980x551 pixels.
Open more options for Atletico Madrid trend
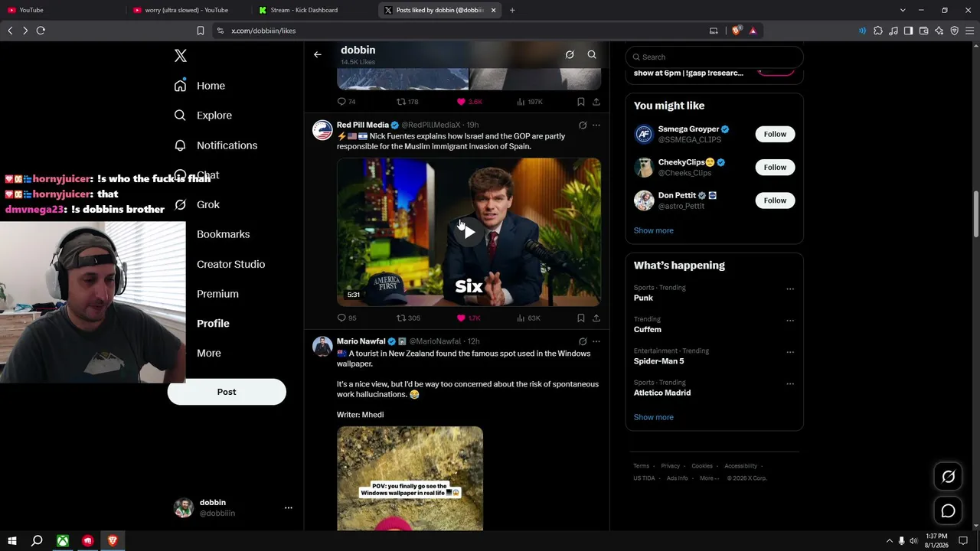(790, 383)
